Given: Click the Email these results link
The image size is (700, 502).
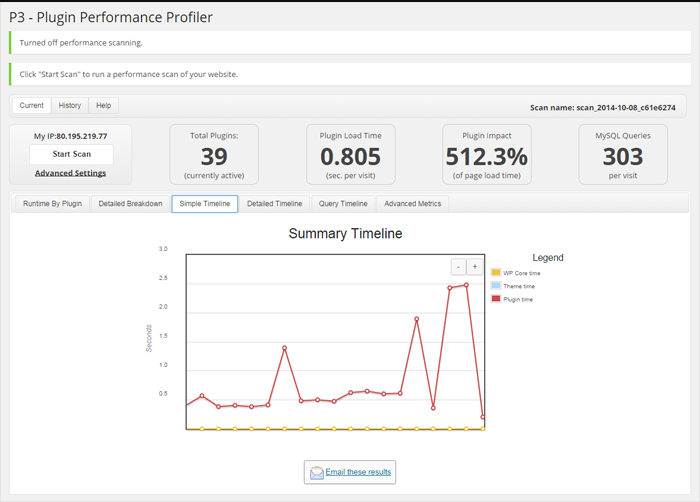Looking at the screenshot, I should pos(358,472).
